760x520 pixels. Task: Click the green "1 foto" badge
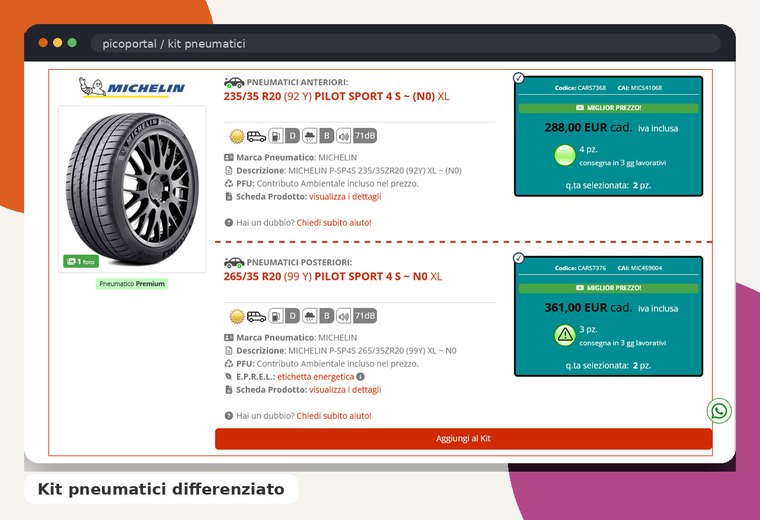coord(81,261)
